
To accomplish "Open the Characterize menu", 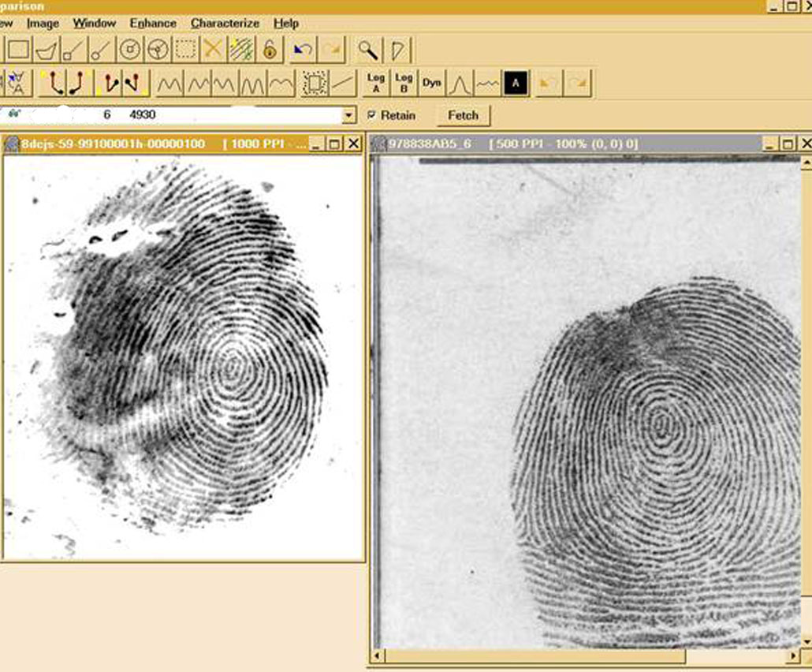I will point(225,23).
